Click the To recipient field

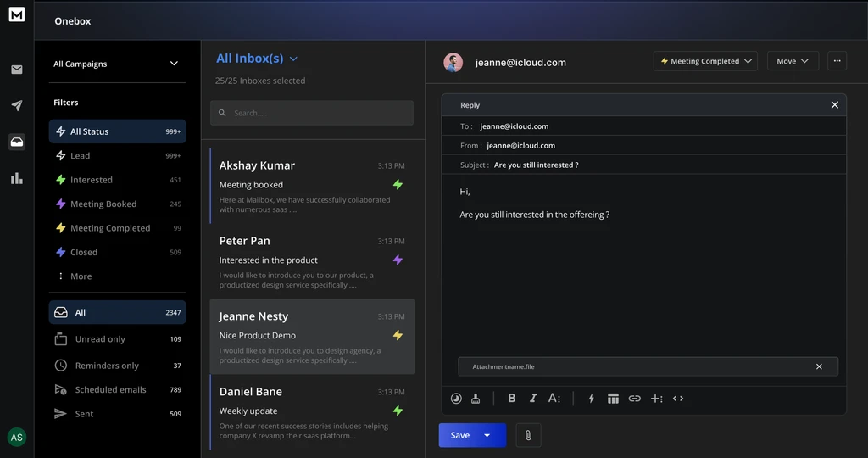tap(644, 126)
